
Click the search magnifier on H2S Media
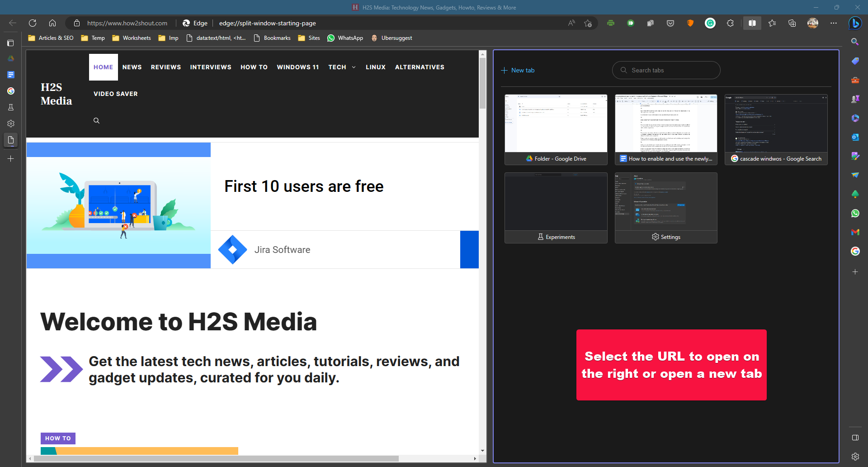tap(96, 121)
